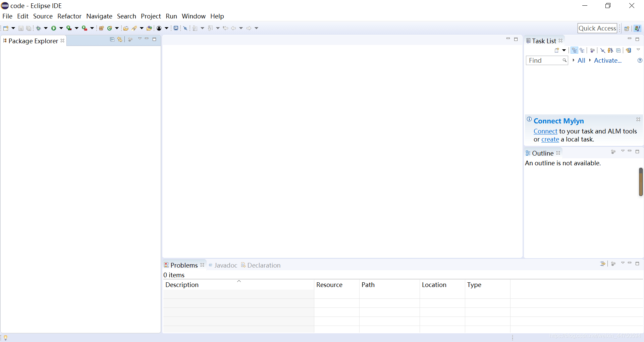Open the Debug dropdown arrow

tap(46, 28)
